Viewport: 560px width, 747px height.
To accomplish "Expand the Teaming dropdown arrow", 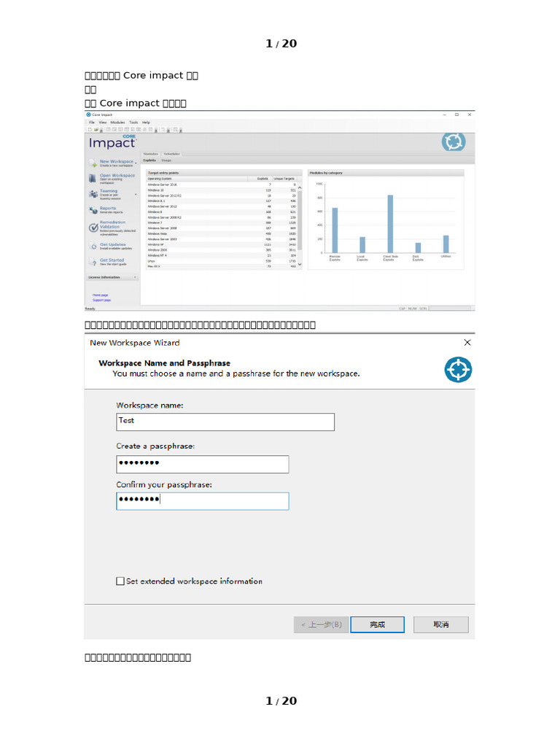I will click(136, 194).
